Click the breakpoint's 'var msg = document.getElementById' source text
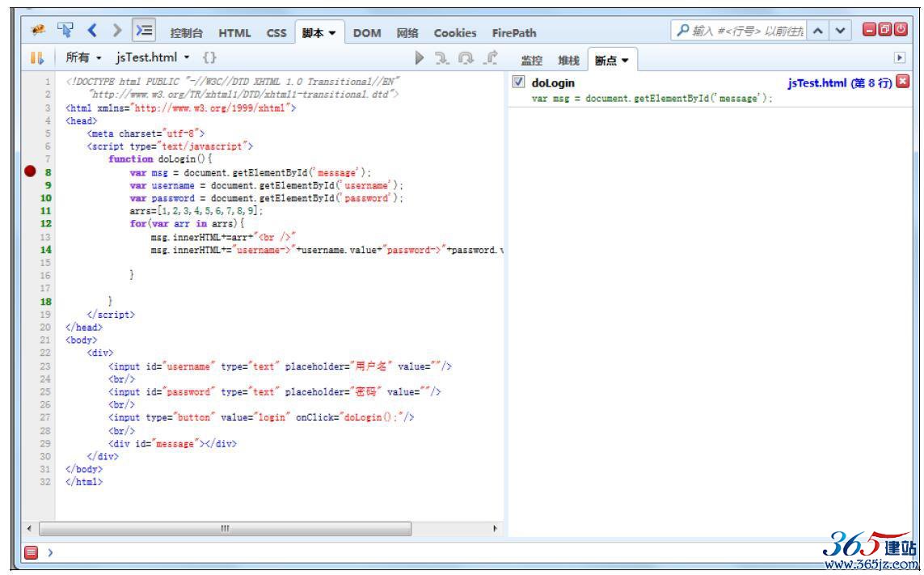 point(652,99)
